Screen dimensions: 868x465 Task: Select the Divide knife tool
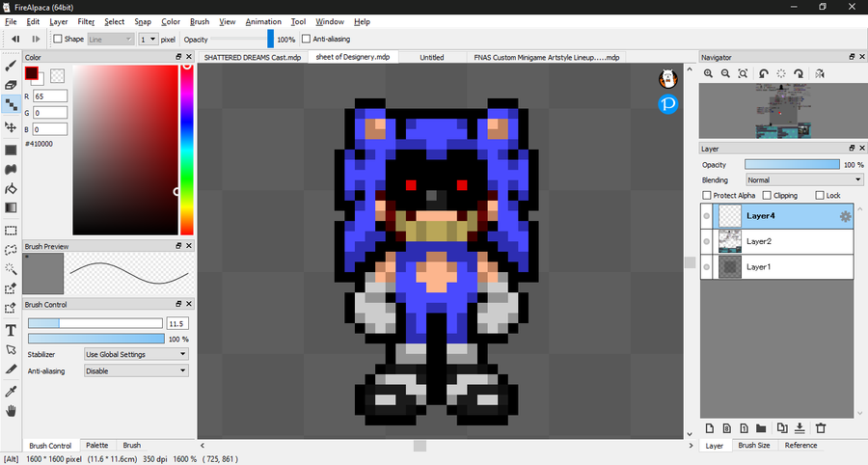tap(11, 369)
